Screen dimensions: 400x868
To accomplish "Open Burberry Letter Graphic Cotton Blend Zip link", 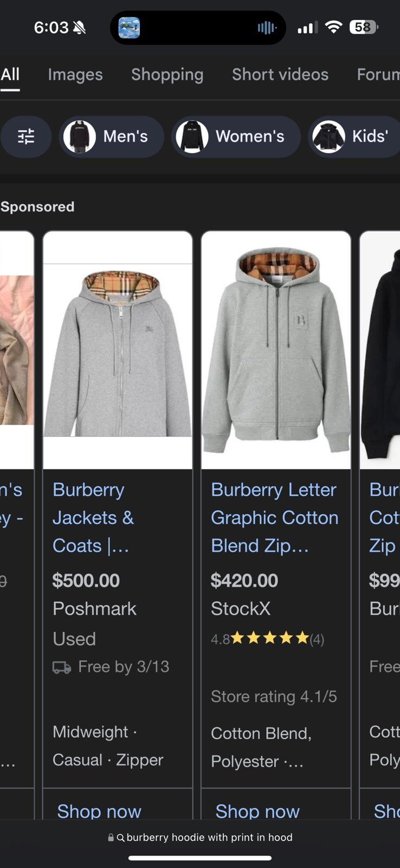I will pyautogui.click(x=275, y=518).
